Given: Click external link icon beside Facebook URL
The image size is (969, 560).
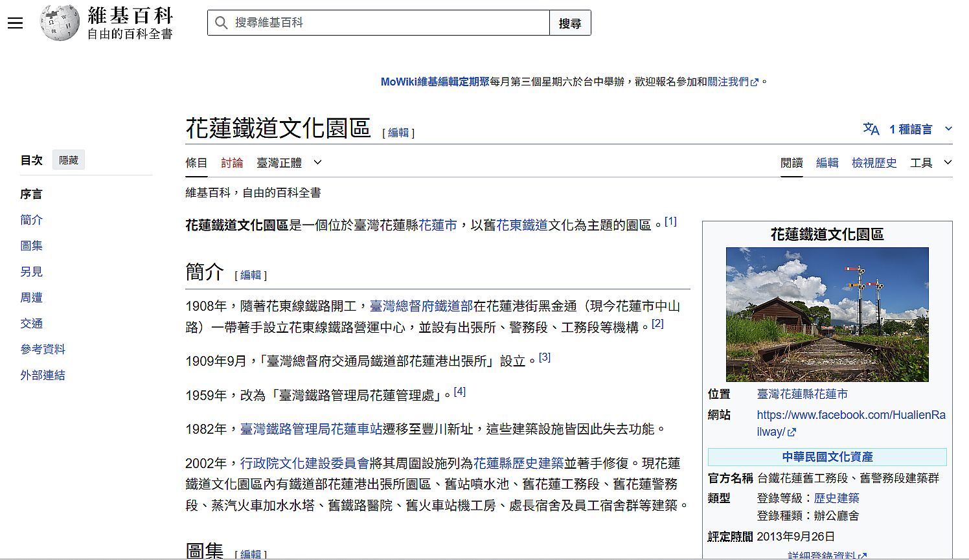Looking at the screenshot, I should pyautogui.click(x=792, y=432).
